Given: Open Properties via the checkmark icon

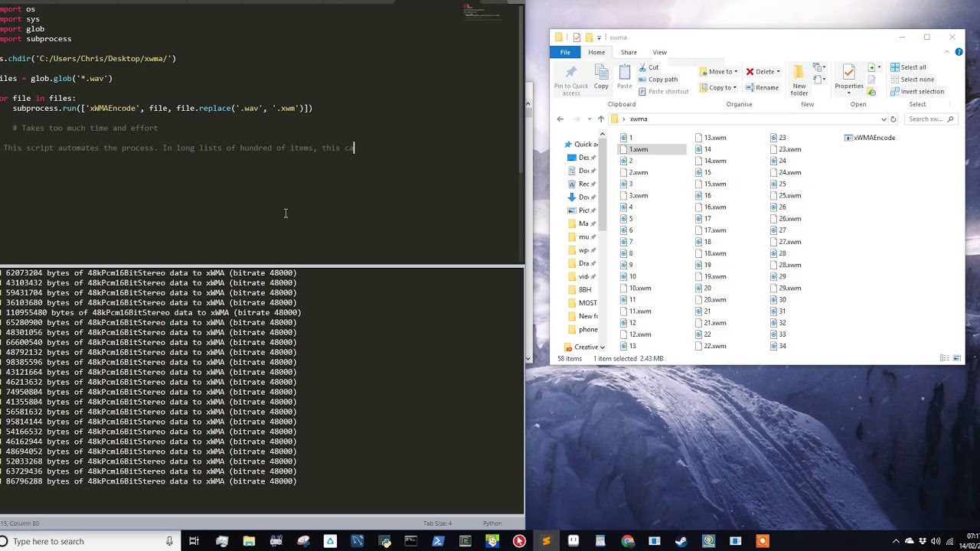Looking at the screenshot, I should (x=848, y=73).
